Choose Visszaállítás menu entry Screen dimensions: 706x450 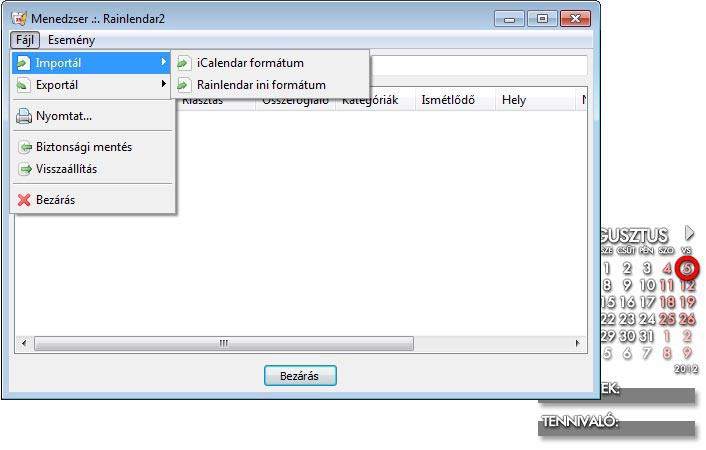tap(91, 169)
